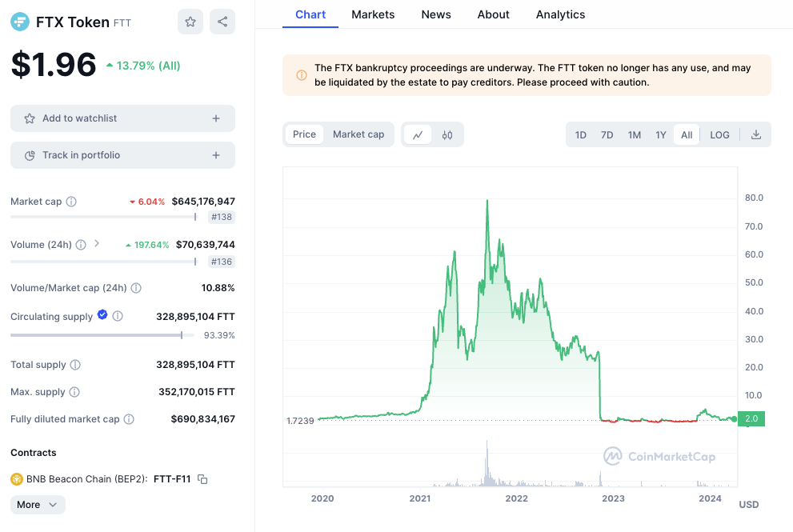Open the share icon button
Screen dimensions: 793x532
tap(222, 22)
